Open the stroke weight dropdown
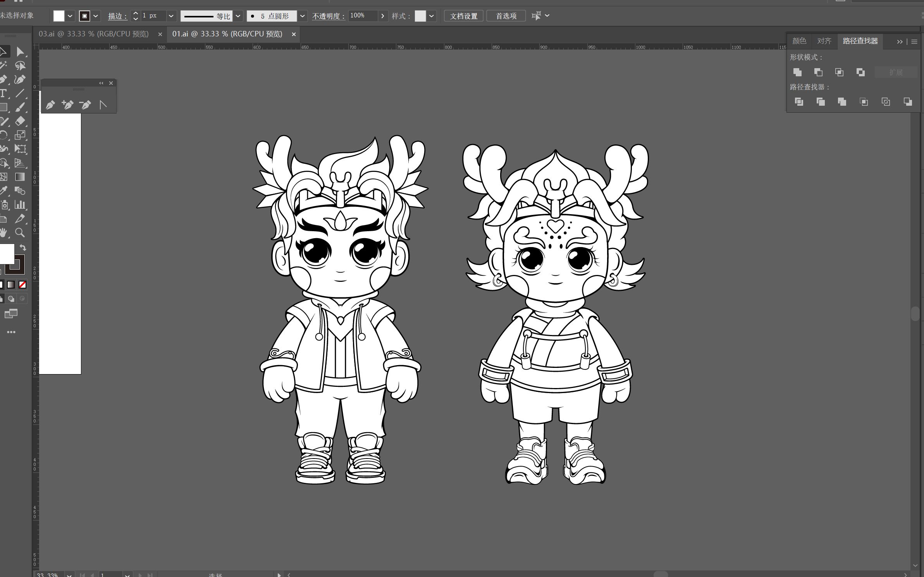Image resolution: width=924 pixels, height=577 pixels. [x=171, y=16]
